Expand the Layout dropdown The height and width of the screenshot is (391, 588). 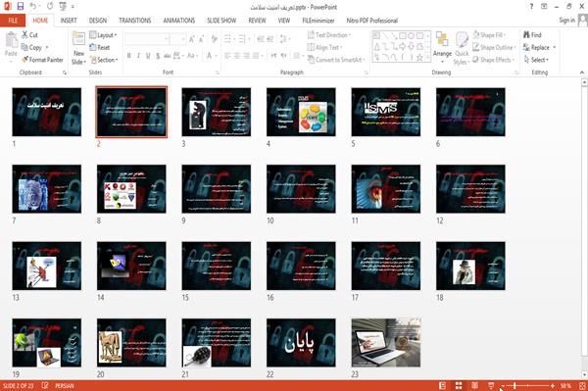click(103, 35)
